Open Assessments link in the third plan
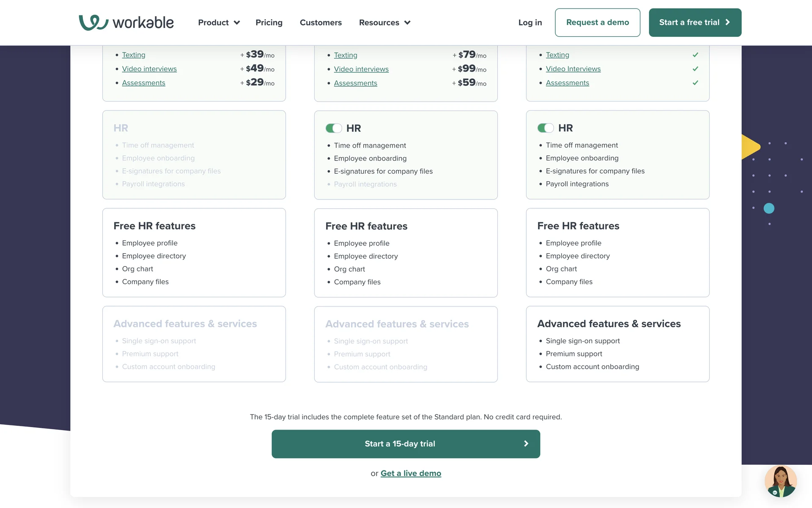This screenshot has height=508, width=812. [567, 83]
